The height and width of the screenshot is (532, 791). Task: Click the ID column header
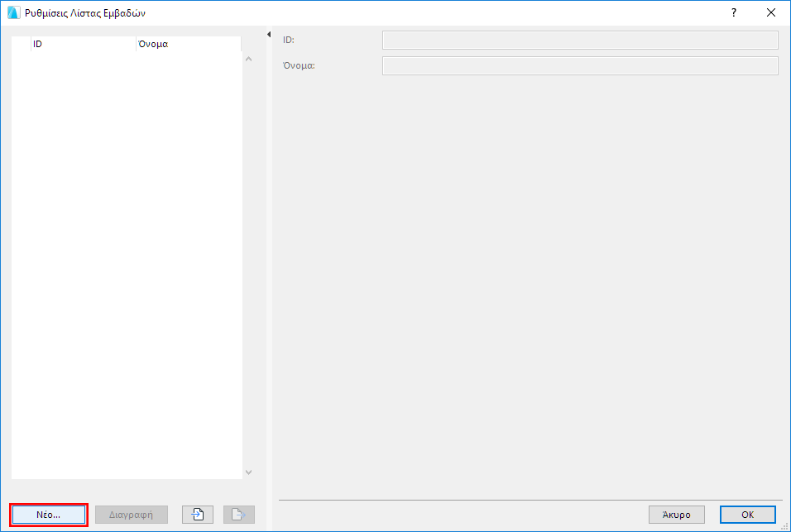(x=79, y=43)
